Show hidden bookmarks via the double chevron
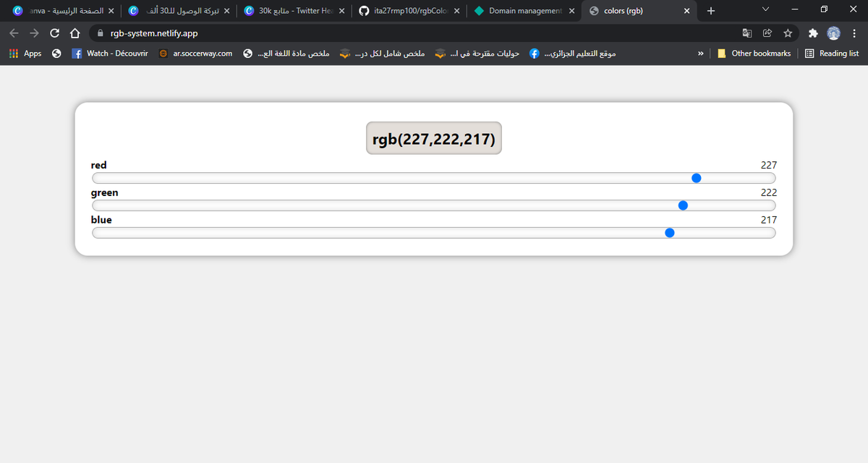 click(x=700, y=54)
